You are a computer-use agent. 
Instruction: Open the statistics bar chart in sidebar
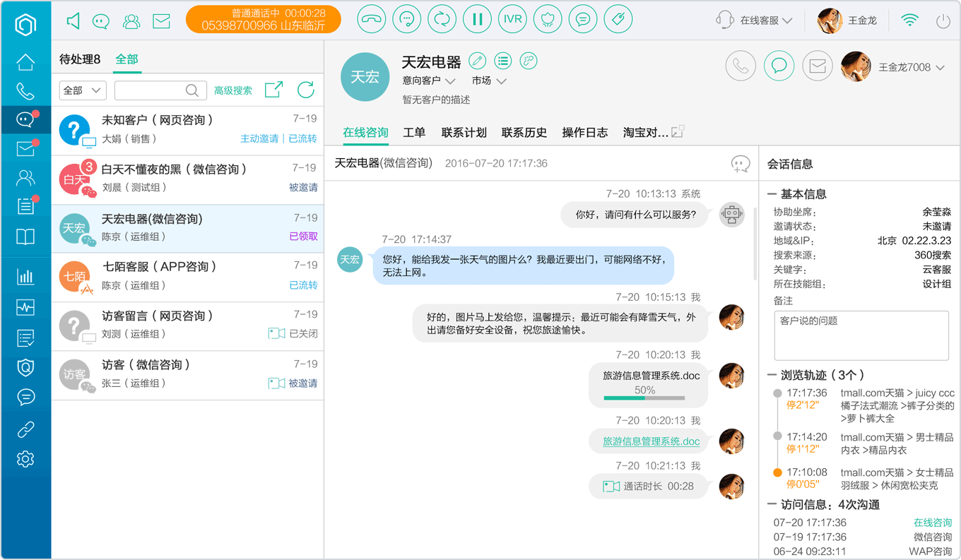pos(25,276)
